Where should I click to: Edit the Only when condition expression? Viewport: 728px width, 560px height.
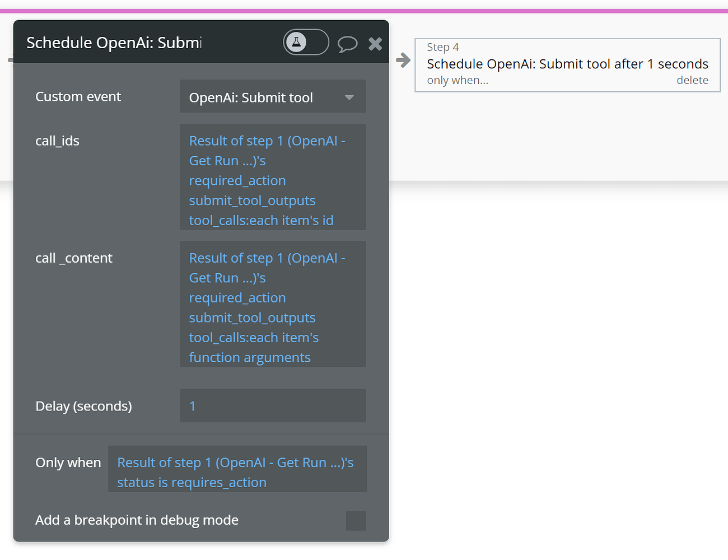237,469
